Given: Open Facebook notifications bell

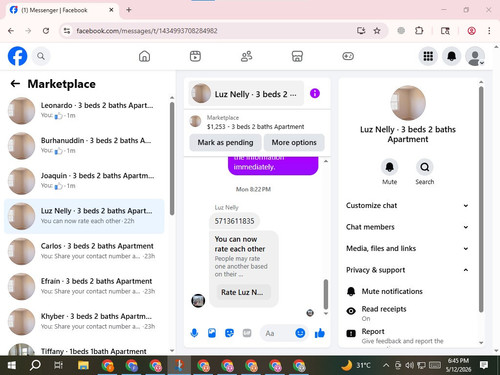Looking at the screenshot, I should (451, 56).
